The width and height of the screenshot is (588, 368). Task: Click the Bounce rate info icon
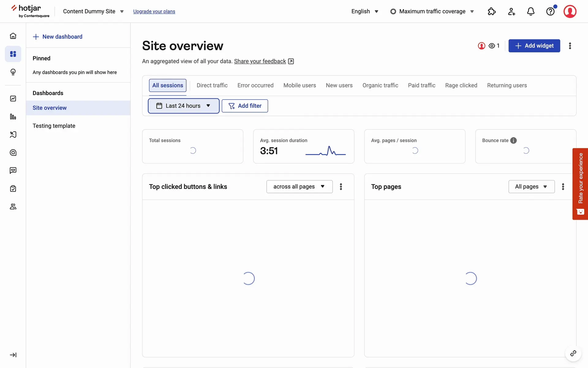click(514, 140)
